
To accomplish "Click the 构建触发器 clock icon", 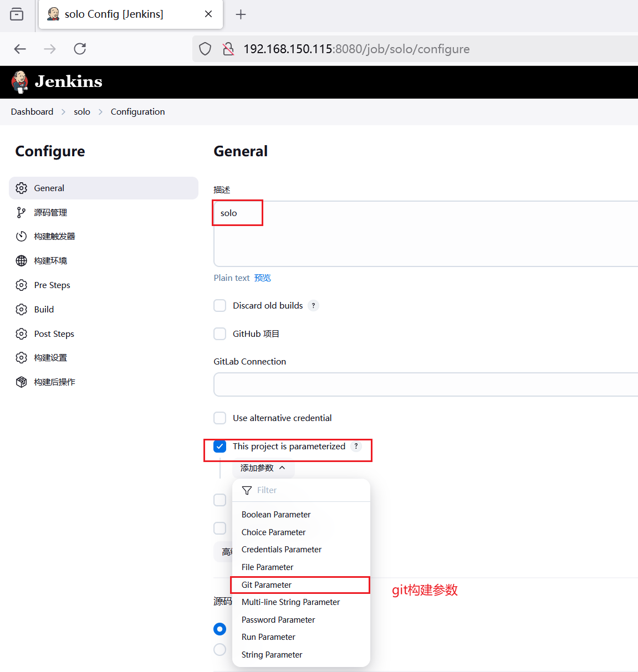I will pyautogui.click(x=22, y=237).
